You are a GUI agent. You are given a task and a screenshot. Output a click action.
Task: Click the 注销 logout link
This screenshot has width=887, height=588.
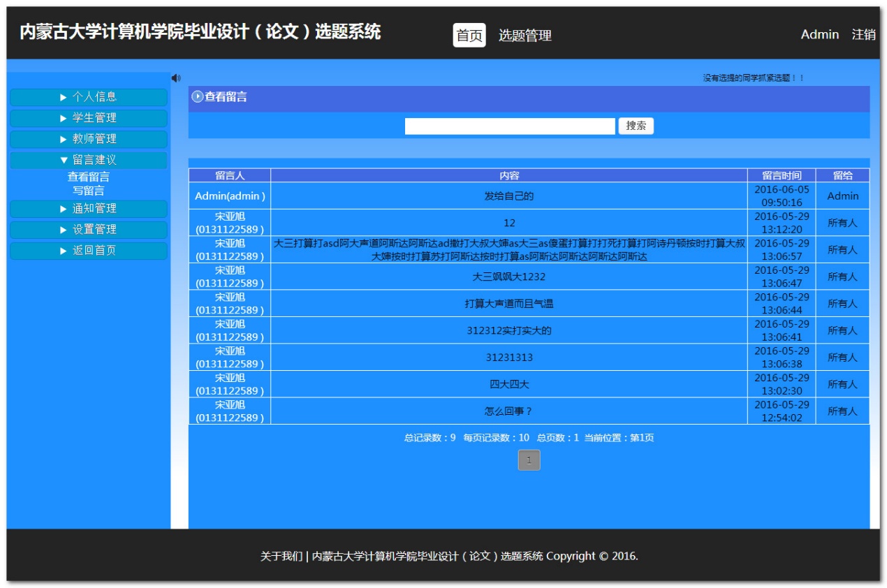click(x=863, y=34)
